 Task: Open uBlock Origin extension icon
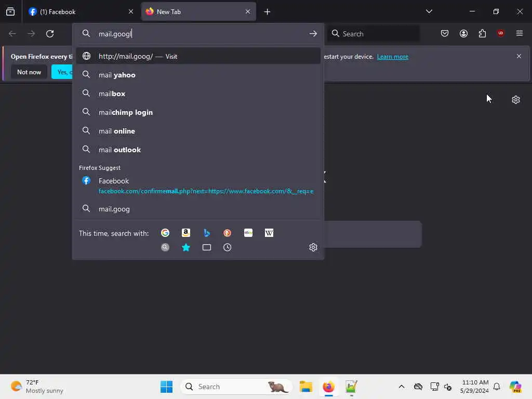[x=500, y=33]
